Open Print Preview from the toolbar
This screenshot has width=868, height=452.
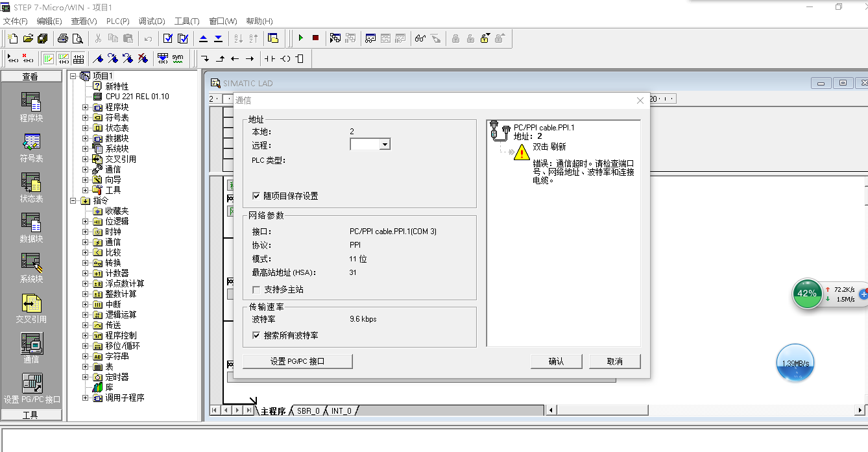click(x=77, y=38)
